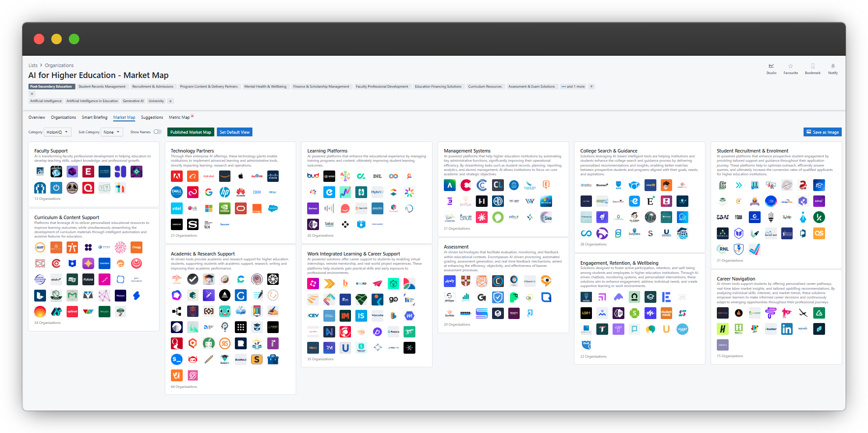Open the Suggestions tab

[152, 117]
